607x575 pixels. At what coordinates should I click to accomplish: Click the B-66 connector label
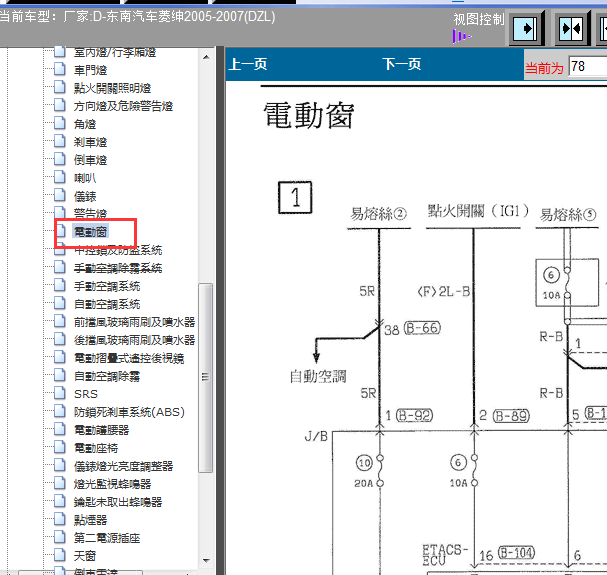(422, 328)
